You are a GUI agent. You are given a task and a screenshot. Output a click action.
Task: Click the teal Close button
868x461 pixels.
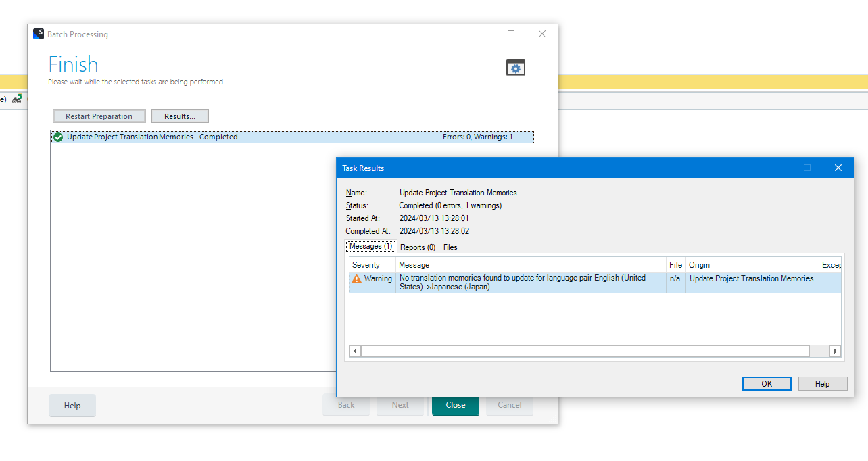(456, 405)
